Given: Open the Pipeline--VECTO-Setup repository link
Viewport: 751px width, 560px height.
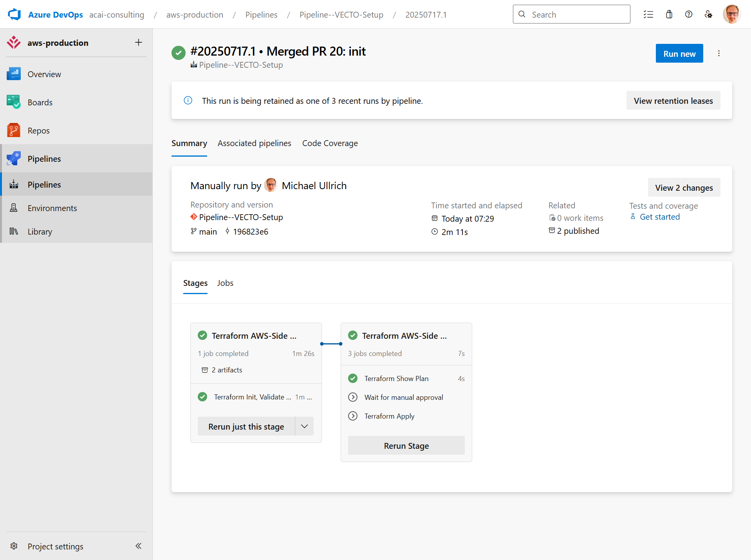Looking at the screenshot, I should 241,217.
